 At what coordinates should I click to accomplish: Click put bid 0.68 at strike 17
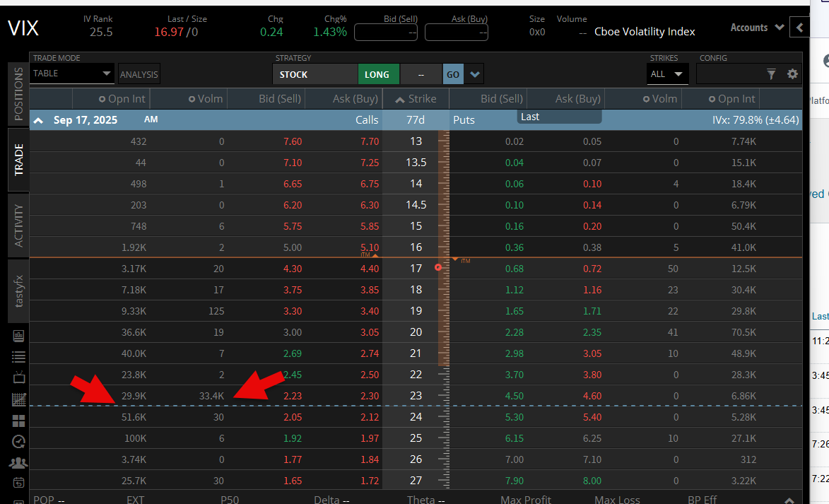[514, 269]
